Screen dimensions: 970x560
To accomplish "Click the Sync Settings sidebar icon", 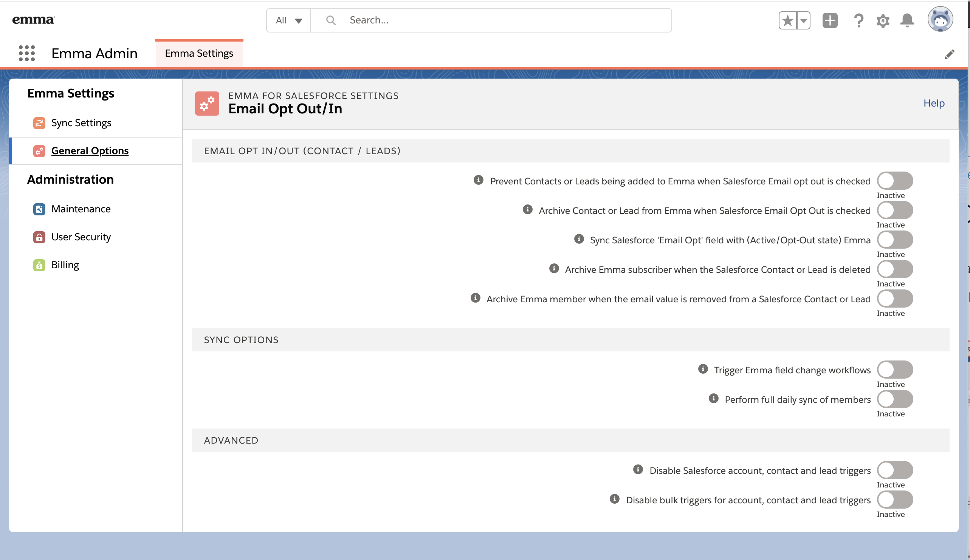I will (x=39, y=123).
